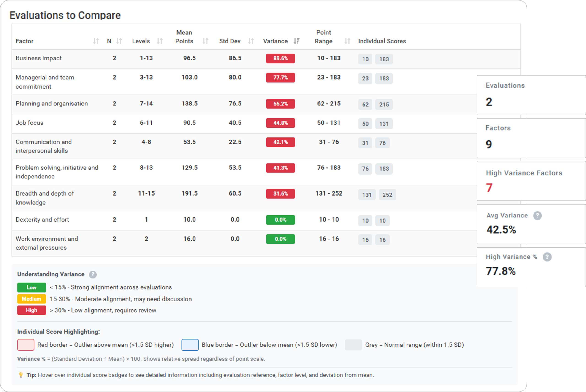Viewport: 586px width, 392px height.
Task: Click Avg Variance question mark icon
Action: [x=537, y=215]
